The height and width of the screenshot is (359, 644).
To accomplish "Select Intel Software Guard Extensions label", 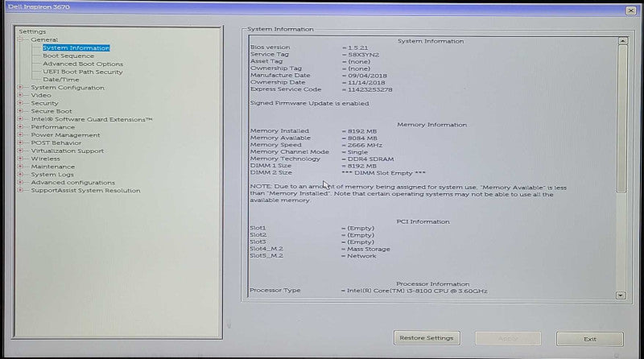I will [x=92, y=119].
